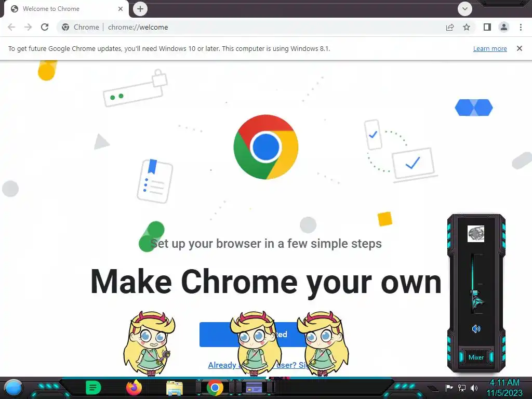Click the audio device icon in volume panel
Viewport: 532px width, 399px height.
476,234
